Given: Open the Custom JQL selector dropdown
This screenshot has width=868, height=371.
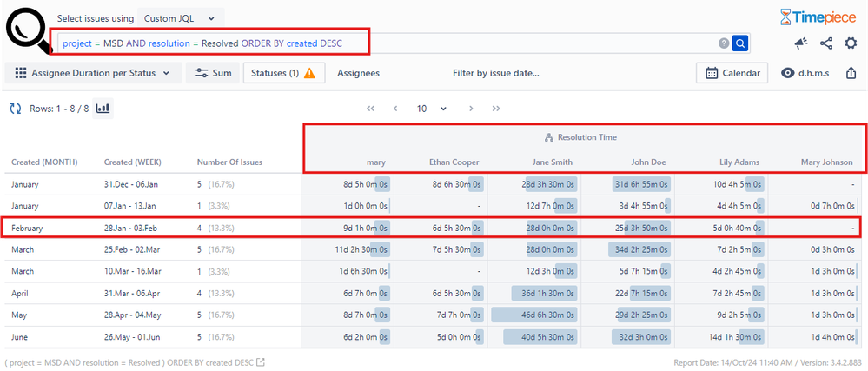Looking at the screenshot, I should pos(181,18).
